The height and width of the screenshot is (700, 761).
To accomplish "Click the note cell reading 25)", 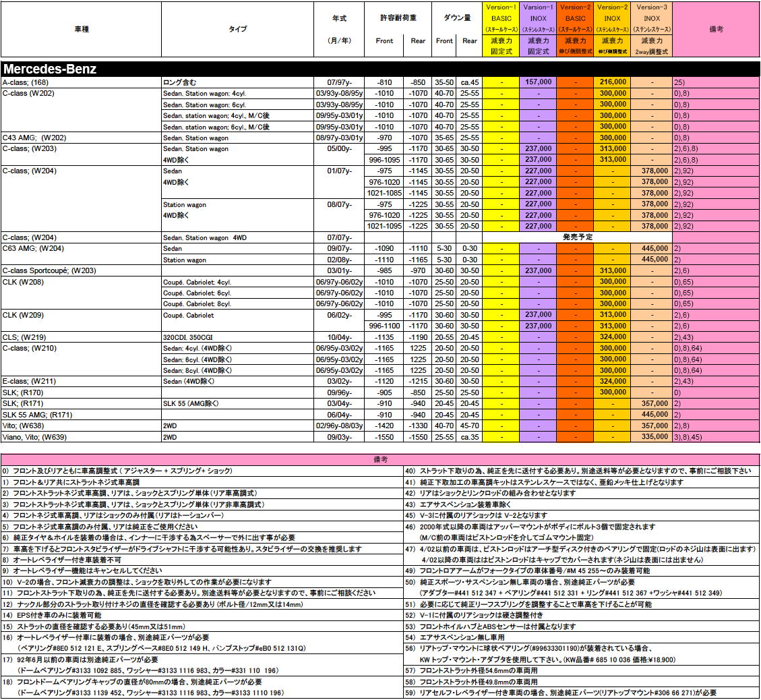I will [716, 82].
